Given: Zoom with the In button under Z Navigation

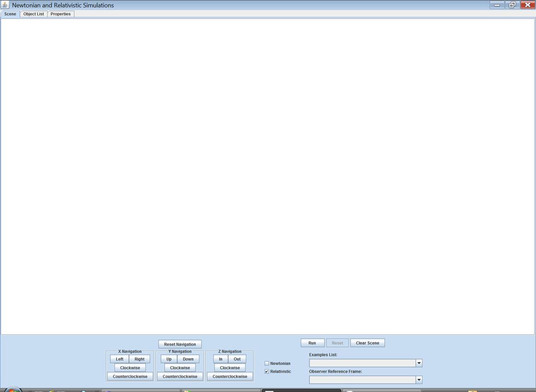Looking at the screenshot, I should (220, 359).
